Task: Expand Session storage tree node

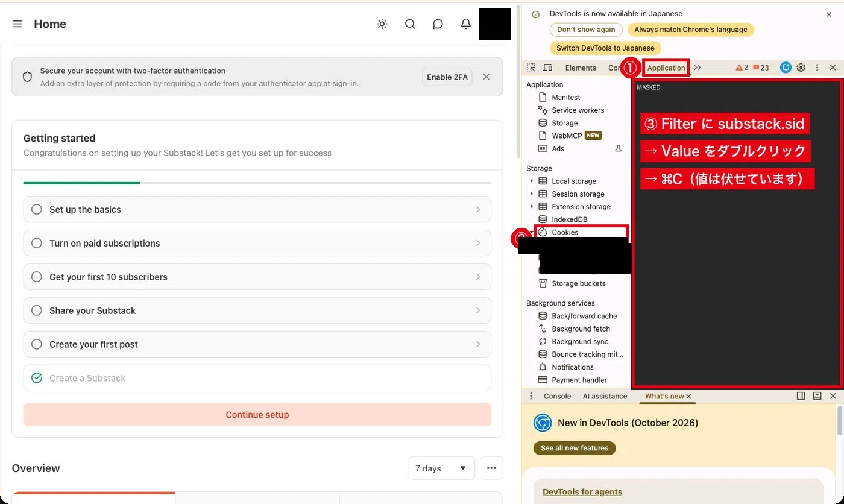Action: (x=531, y=194)
